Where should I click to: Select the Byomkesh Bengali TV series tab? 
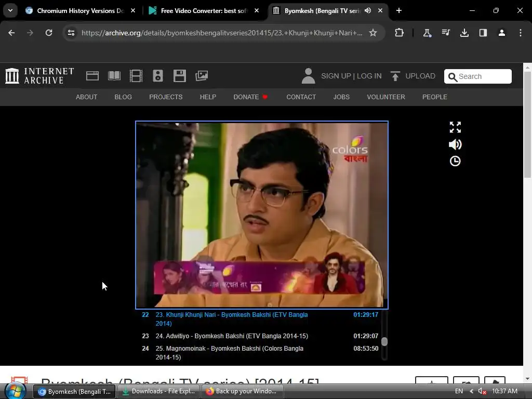(322, 10)
